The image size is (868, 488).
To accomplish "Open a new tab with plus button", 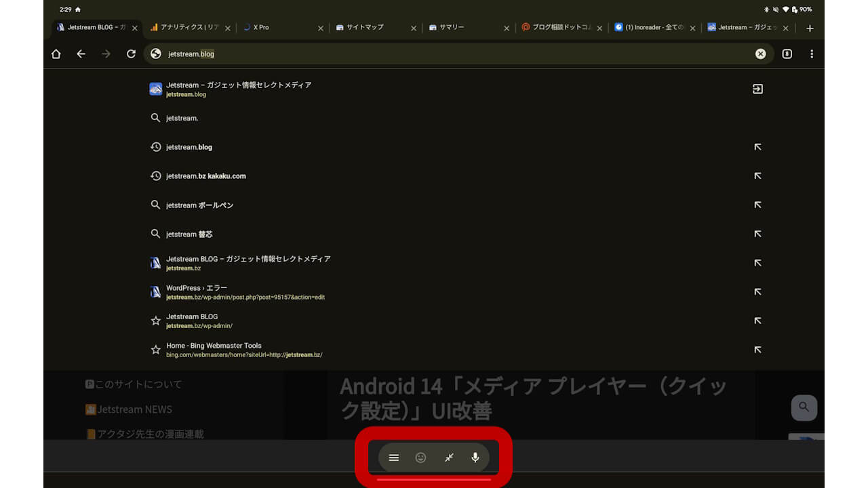I will [x=810, y=28].
